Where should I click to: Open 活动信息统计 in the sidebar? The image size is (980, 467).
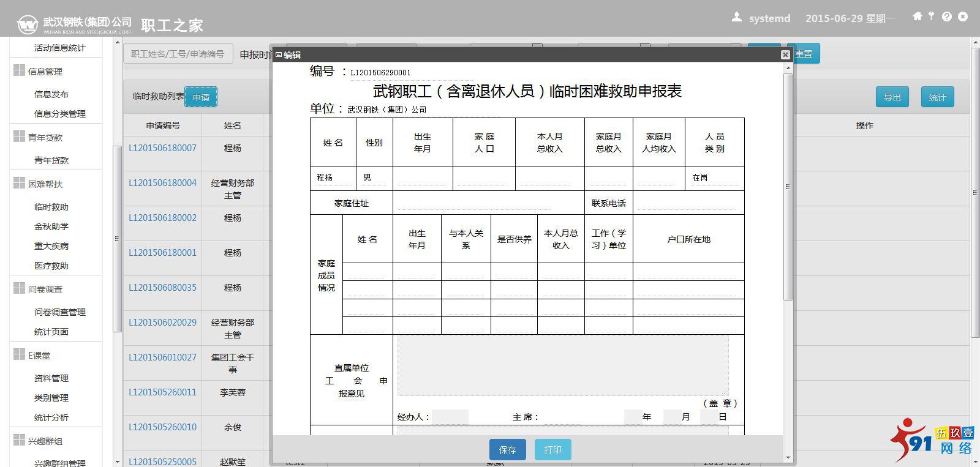click(x=59, y=48)
